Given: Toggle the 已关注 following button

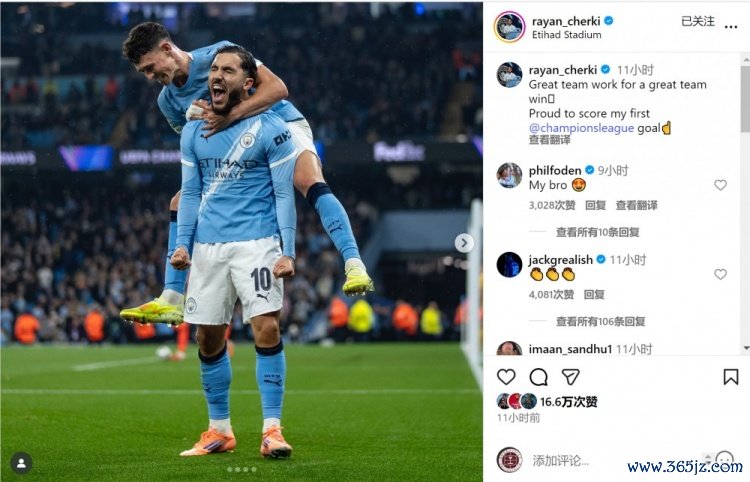Looking at the screenshot, I should pyautogui.click(x=698, y=21).
